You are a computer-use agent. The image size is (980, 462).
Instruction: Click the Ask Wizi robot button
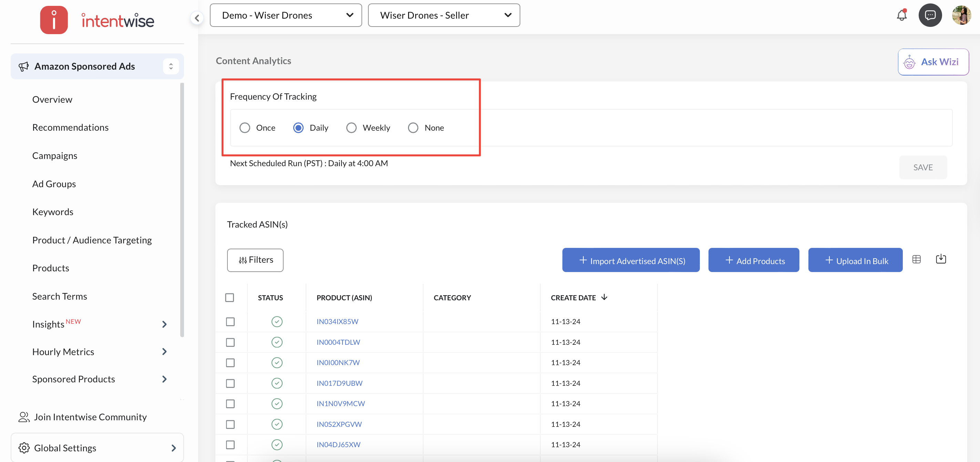[933, 62]
